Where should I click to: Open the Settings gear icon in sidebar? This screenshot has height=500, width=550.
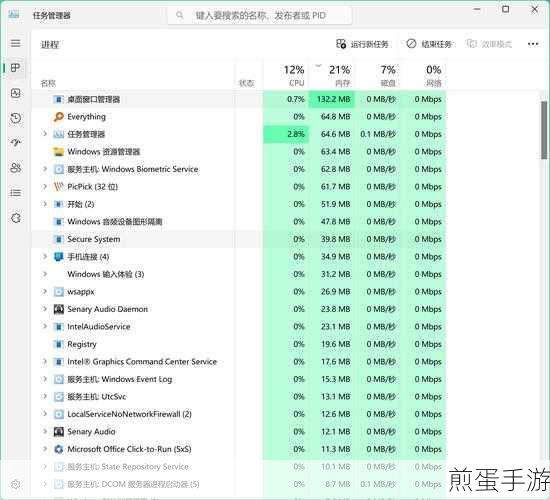(15, 485)
